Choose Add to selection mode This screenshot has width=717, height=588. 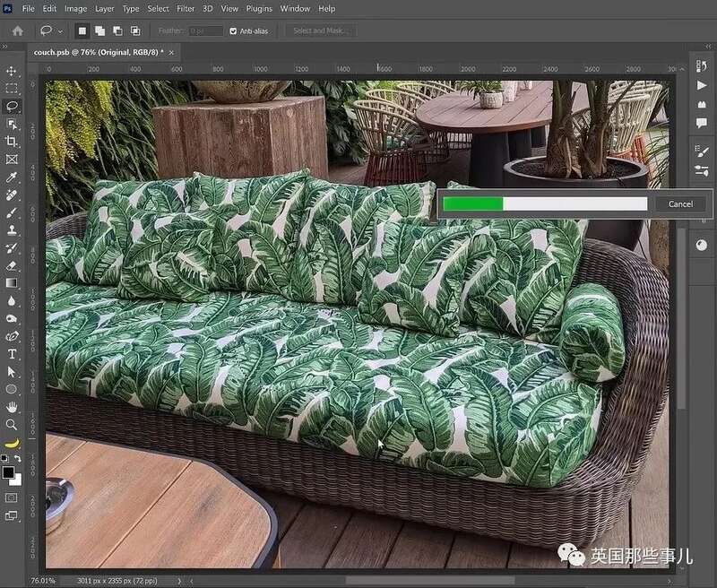coord(99,31)
